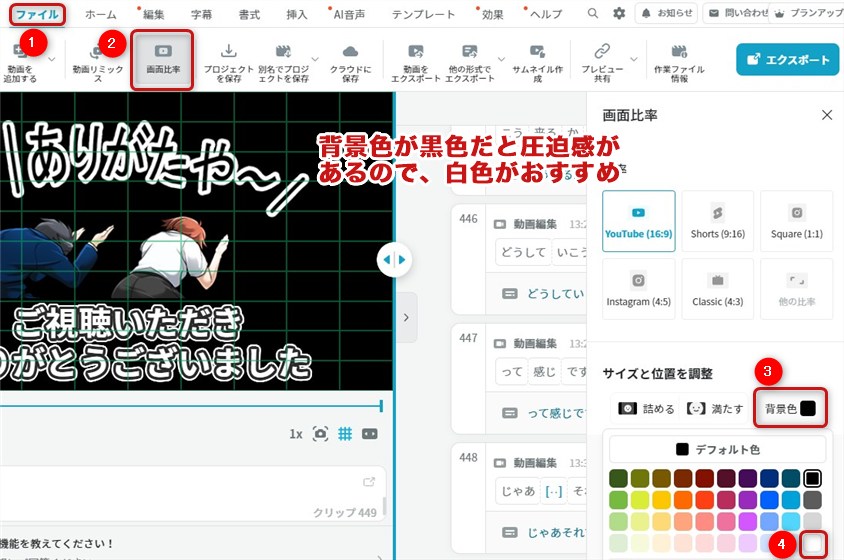Open 作業ファイル情報 in toolbar
844x560 pixels.
tap(679, 51)
